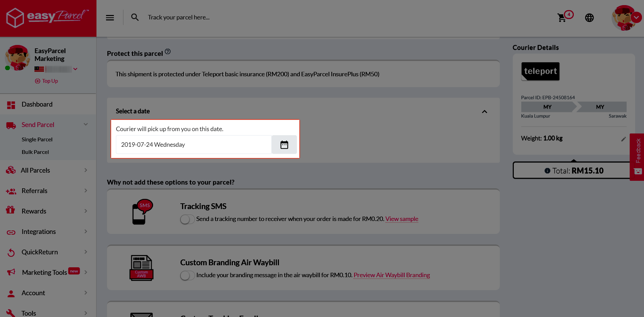Click the help icon beside Protect this parcel

tap(168, 52)
